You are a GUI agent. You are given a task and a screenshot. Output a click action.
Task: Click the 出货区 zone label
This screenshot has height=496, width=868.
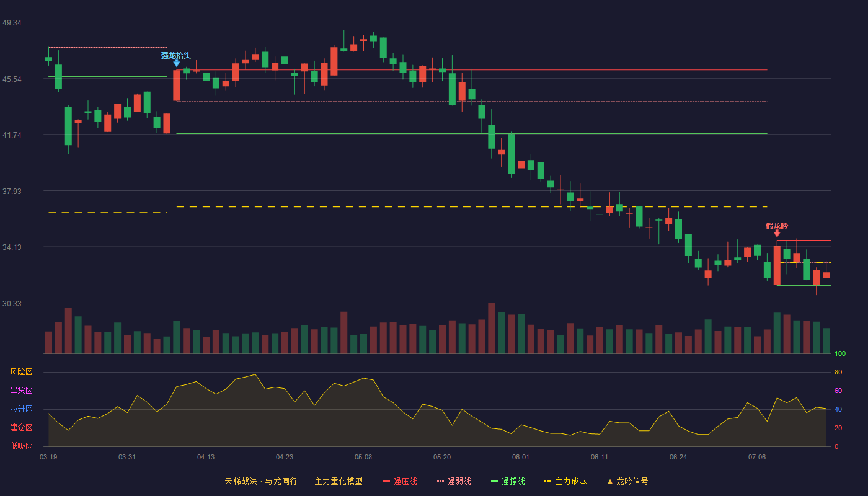coord(21,391)
